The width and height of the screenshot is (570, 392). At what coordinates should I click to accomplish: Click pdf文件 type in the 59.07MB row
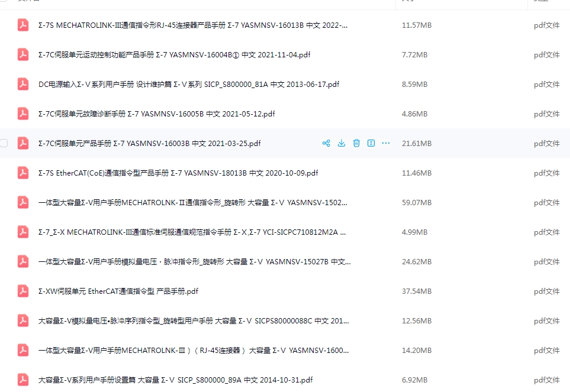click(547, 203)
